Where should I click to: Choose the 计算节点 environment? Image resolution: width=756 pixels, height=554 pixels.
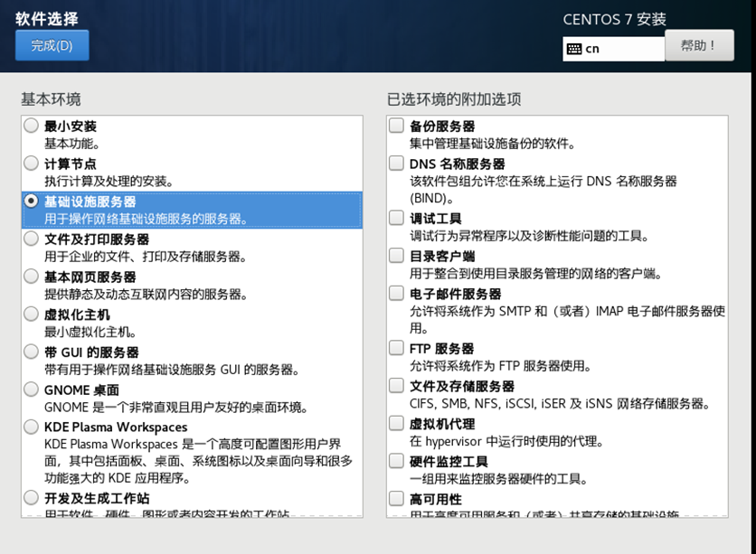(x=32, y=164)
